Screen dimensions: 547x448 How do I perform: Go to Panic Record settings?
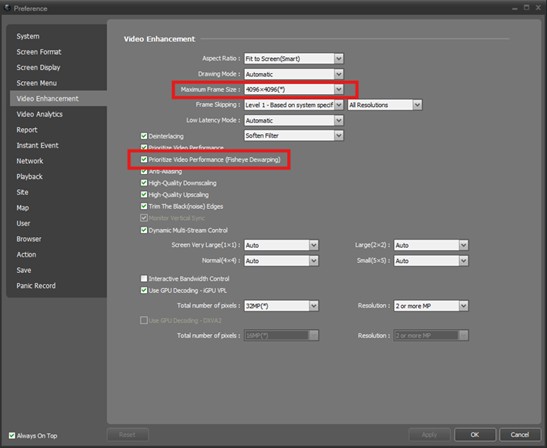click(x=36, y=286)
